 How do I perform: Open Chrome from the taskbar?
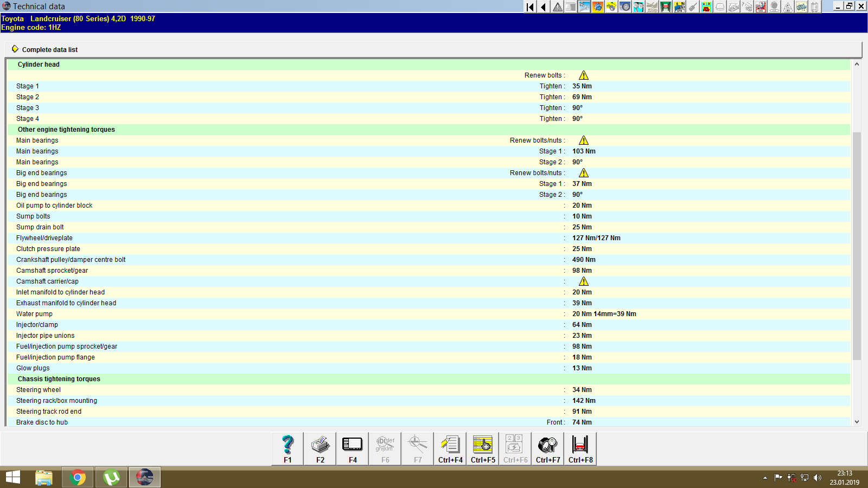(x=77, y=477)
